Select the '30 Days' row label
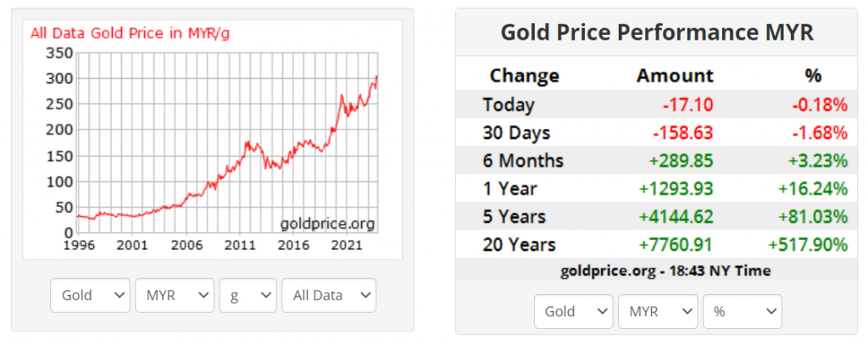This screenshot has height=345, width=868. tap(516, 133)
